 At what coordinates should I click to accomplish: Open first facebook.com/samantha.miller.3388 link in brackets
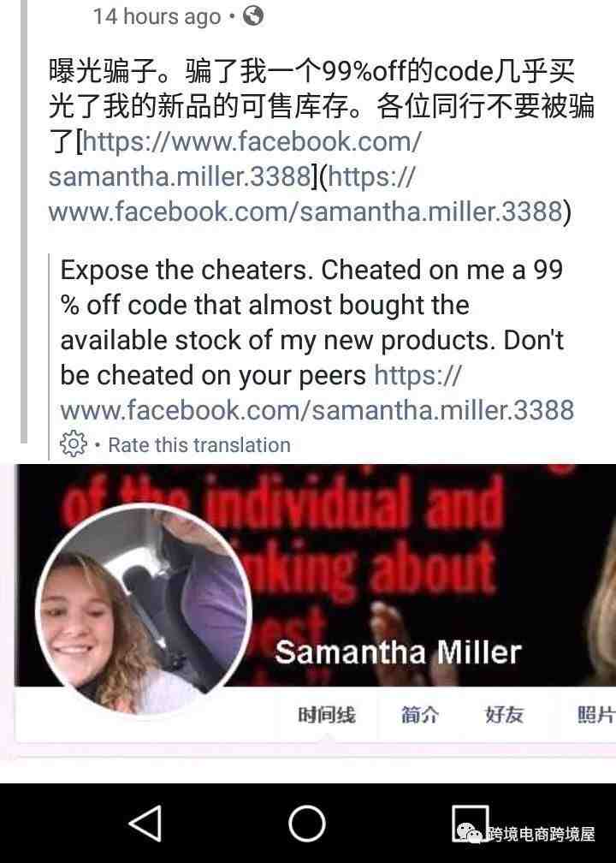click(234, 159)
